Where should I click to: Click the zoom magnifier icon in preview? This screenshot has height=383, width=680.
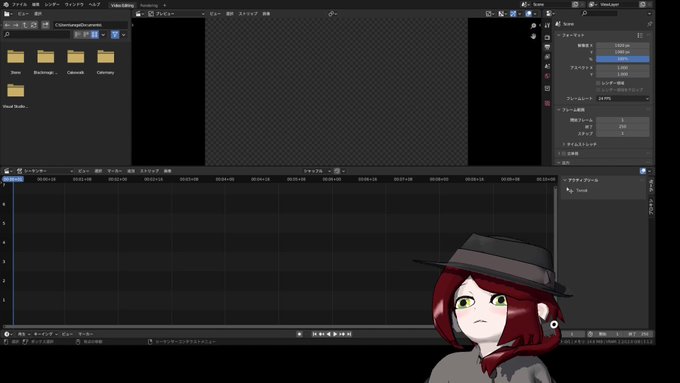pos(533,26)
